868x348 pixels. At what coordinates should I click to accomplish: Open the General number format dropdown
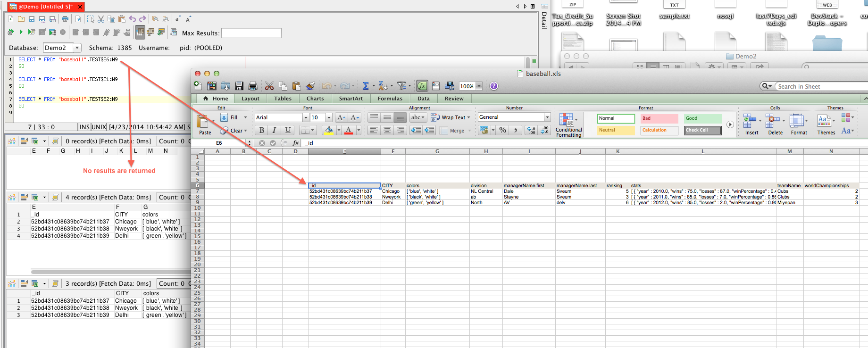(547, 117)
